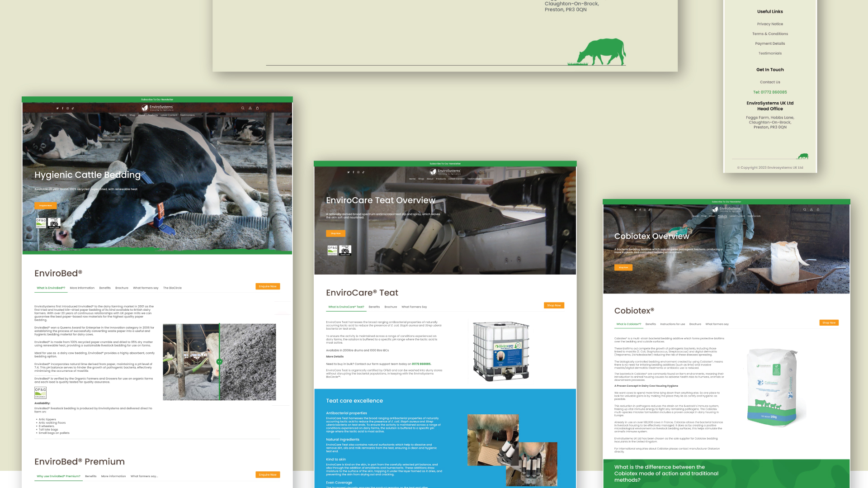Click the search icon on Cobiotex Overview page

coord(805,210)
